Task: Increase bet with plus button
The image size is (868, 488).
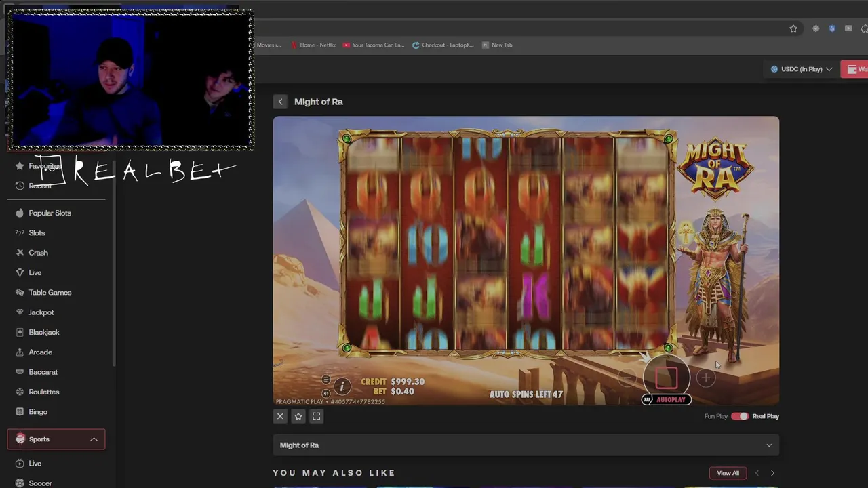Action: coord(705,378)
